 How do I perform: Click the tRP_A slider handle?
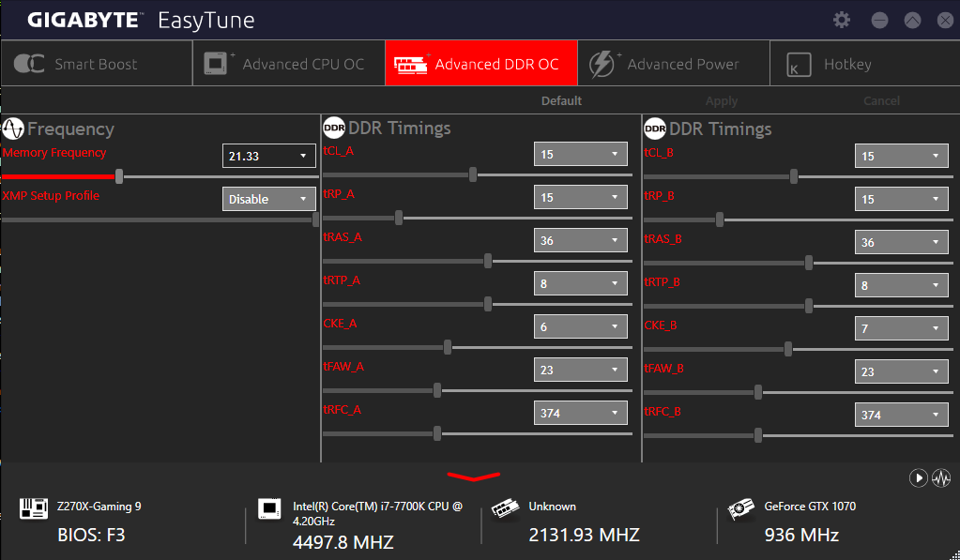point(399,218)
